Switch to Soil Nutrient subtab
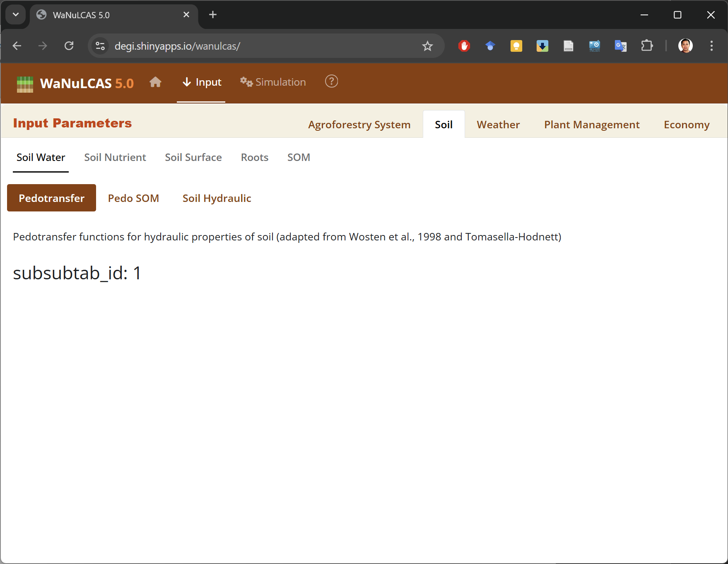The height and width of the screenshot is (564, 728). (115, 158)
